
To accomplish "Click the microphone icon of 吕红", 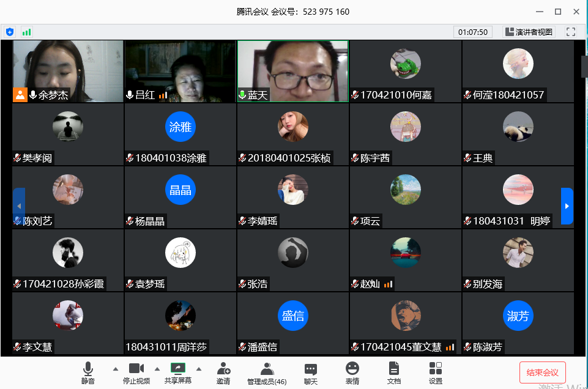I will tap(130, 95).
